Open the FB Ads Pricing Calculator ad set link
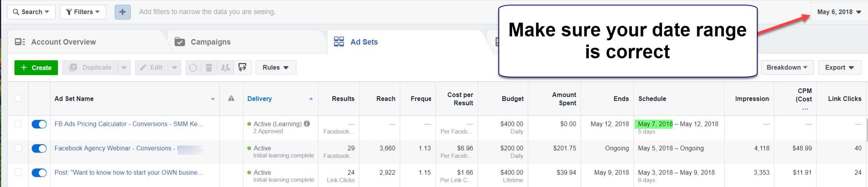 pos(129,124)
